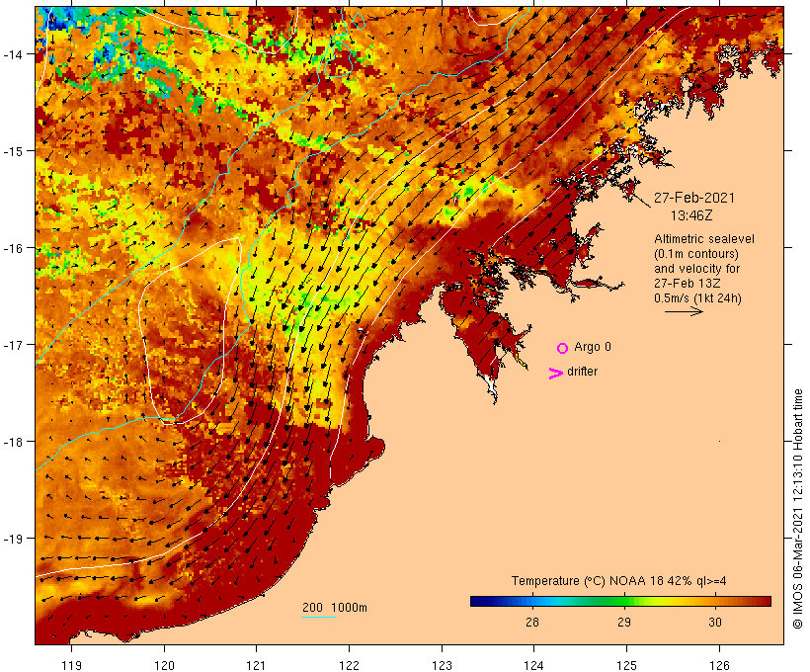Click the 'Temperature (°C) NOAA 18 42% ql>=4' title

pyautogui.click(x=619, y=581)
